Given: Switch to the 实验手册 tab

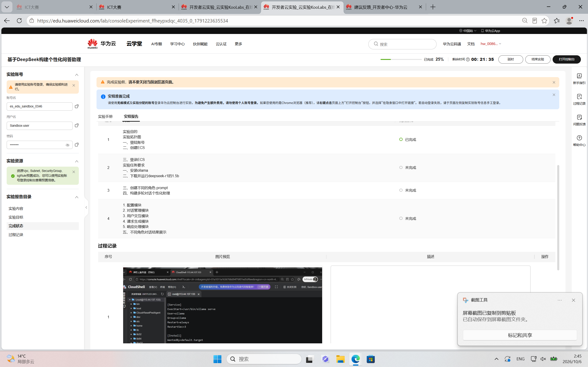Looking at the screenshot, I should tap(105, 116).
